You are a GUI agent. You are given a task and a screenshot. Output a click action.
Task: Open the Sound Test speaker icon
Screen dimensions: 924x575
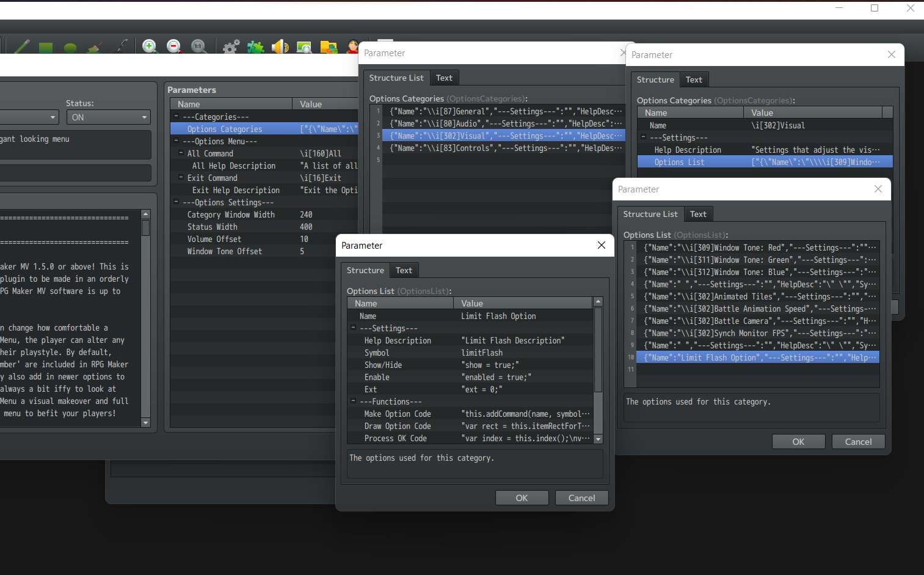click(280, 46)
